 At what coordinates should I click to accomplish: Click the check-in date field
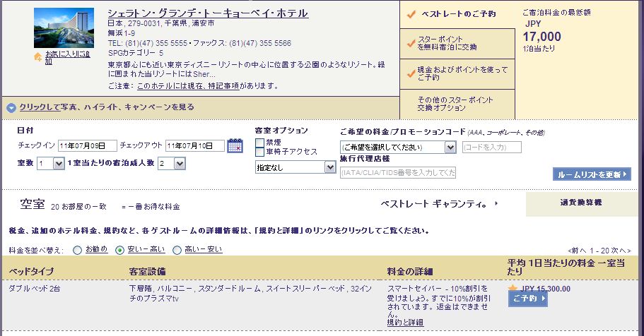(88, 145)
